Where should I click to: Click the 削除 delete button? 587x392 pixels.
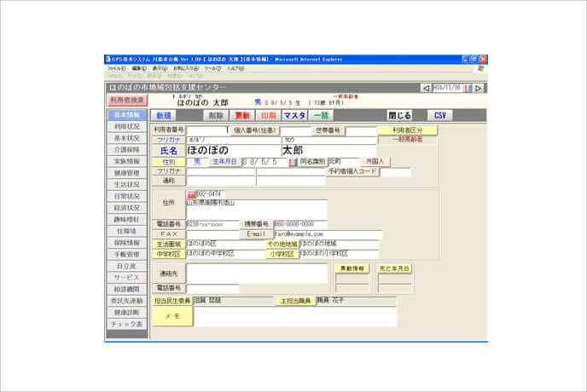point(216,116)
